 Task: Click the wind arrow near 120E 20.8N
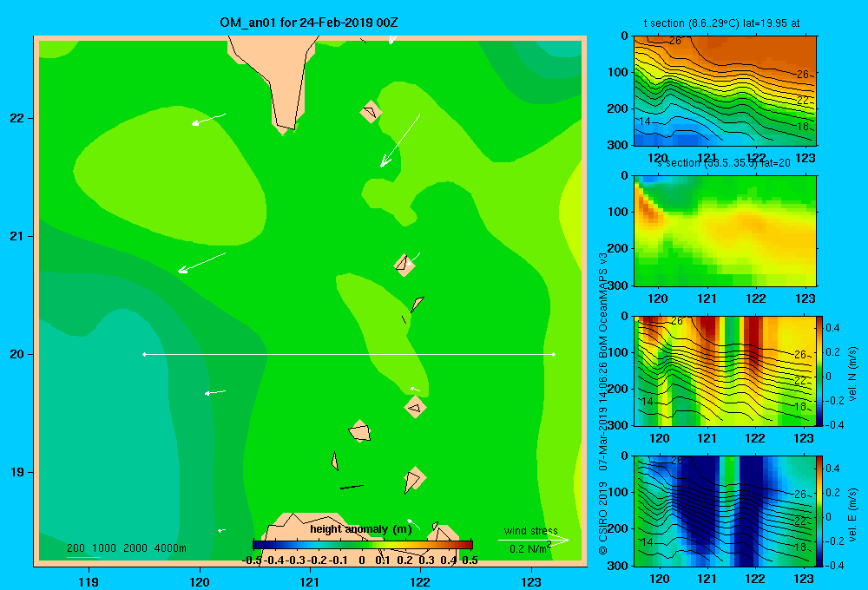click(201, 263)
